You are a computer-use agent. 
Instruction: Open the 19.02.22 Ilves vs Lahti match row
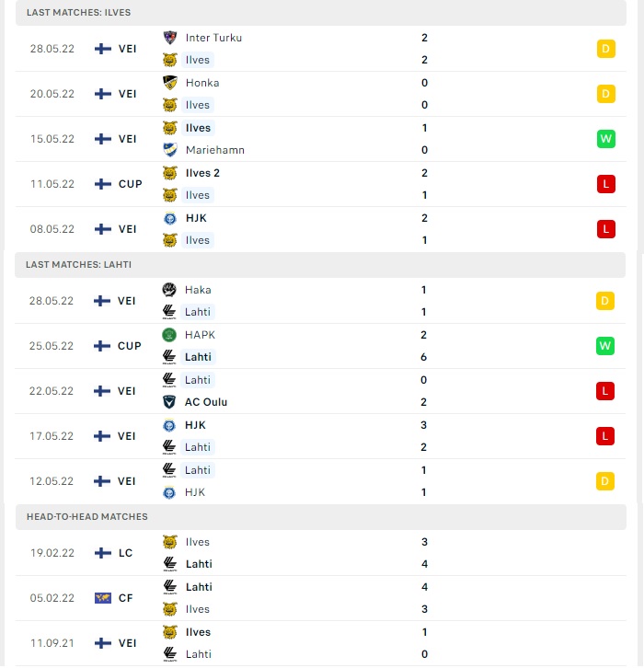pyautogui.click(x=321, y=553)
